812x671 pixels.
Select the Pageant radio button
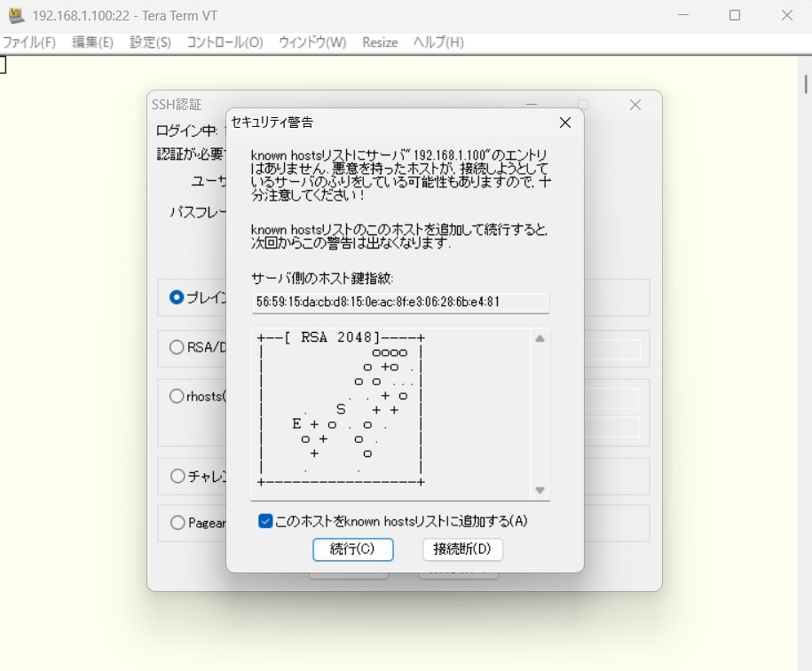(x=177, y=523)
